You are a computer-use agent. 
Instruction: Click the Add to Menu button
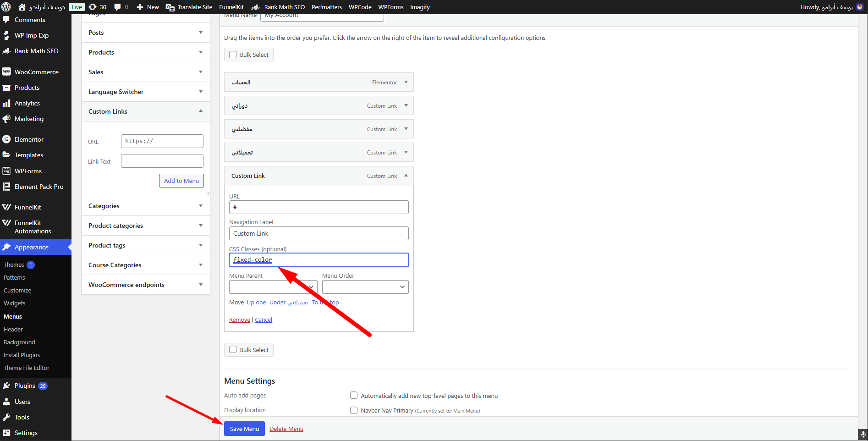(x=181, y=181)
